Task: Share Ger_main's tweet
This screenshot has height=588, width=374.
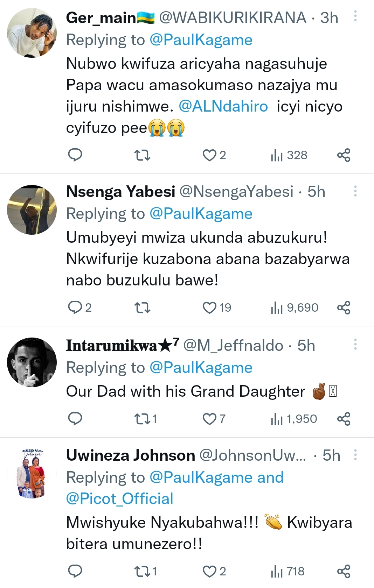Action: 344,155
